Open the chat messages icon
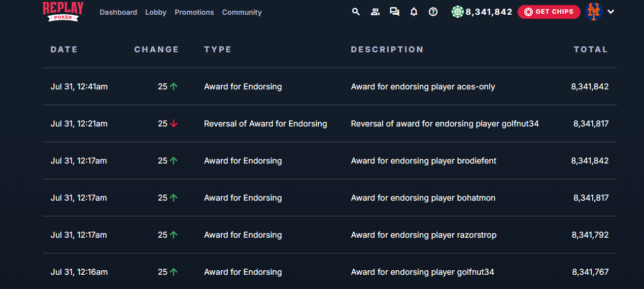Screen dimensions: 644x289 [x=394, y=12]
